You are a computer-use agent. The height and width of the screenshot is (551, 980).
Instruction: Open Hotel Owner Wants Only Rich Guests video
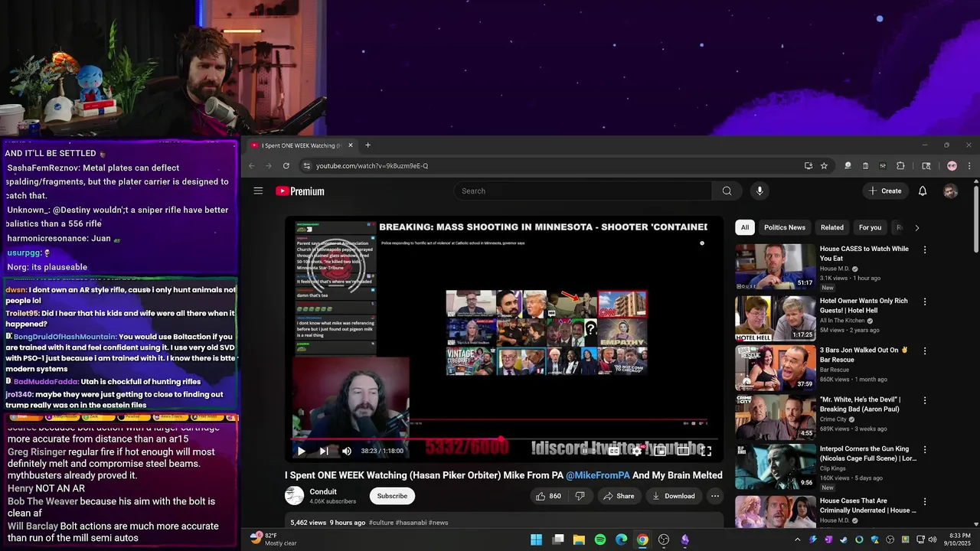(x=864, y=305)
